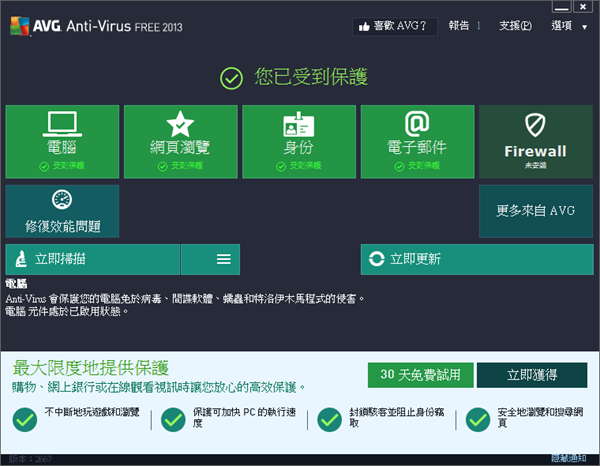The width and height of the screenshot is (600, 466).
Task: Open the Firewall shield icon
Action: (535, 125)
